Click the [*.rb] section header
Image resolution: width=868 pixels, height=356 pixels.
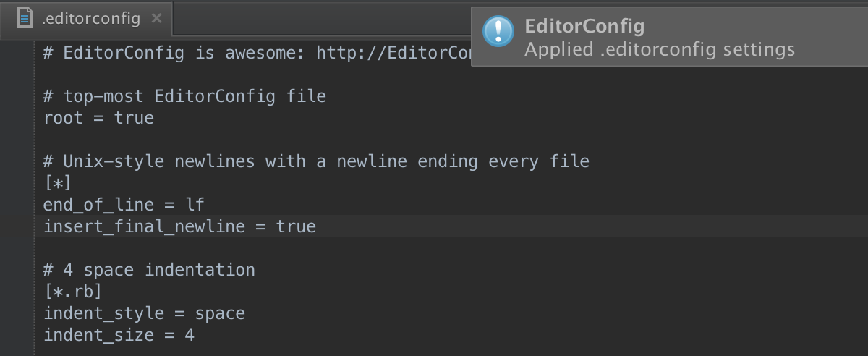click(x=73, y=292)
